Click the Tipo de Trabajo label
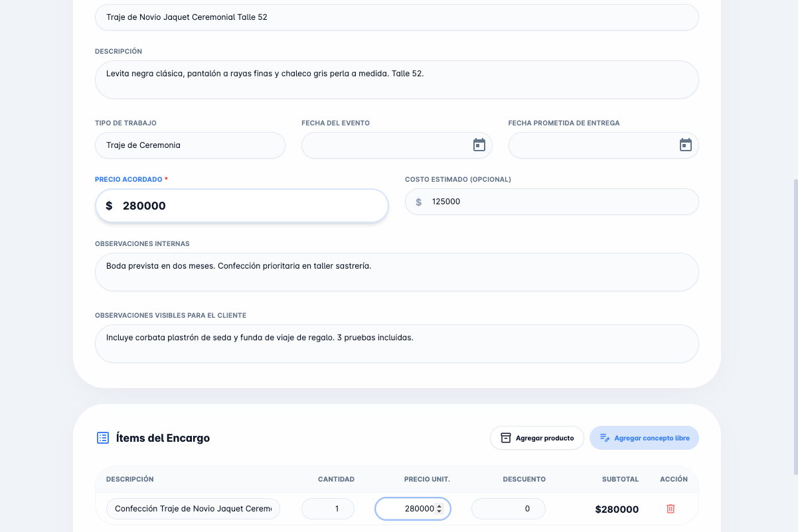 click(125, 123)
